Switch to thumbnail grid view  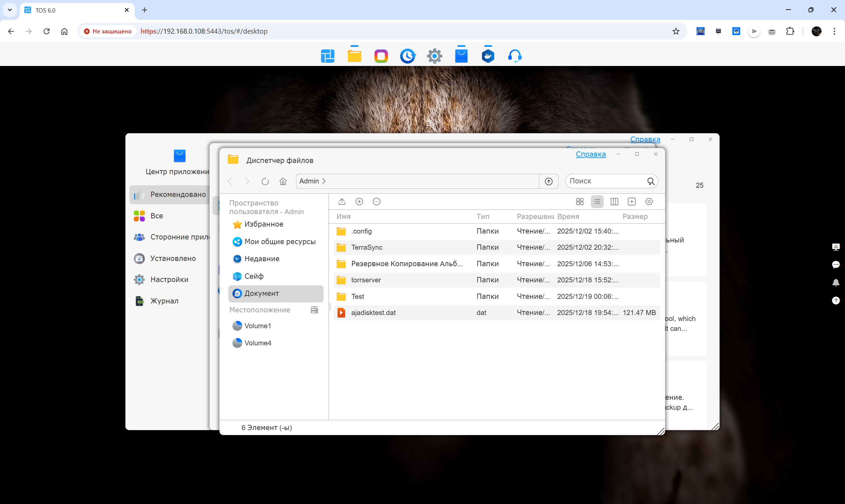coord(580,202)
